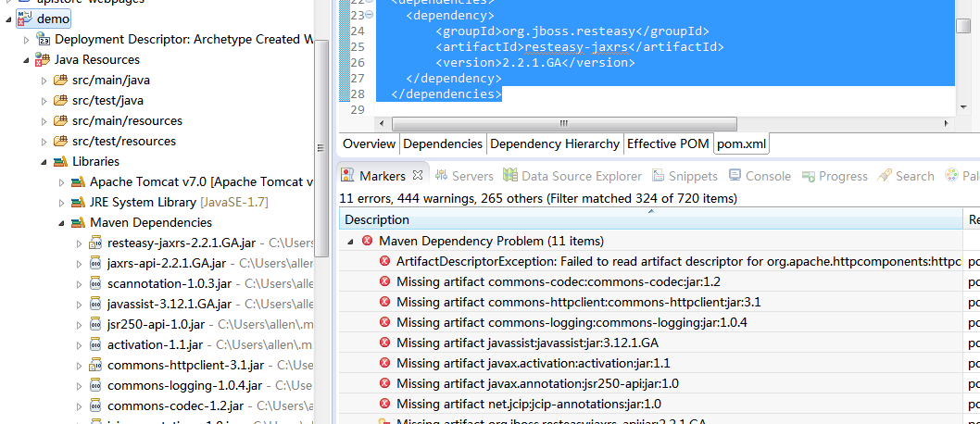Click the org.jboss.resteasy groupId line

(572, 31)
